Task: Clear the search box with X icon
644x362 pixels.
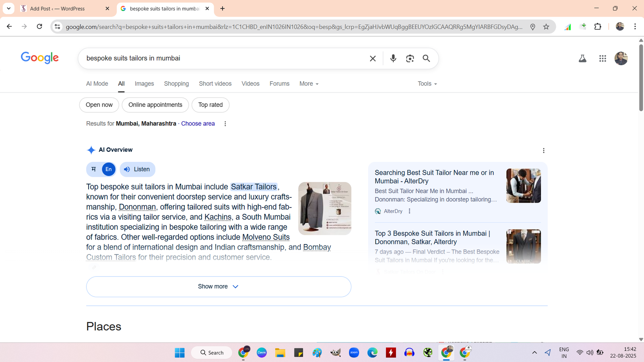Action: pyautogui.click(x=373, y=58)
